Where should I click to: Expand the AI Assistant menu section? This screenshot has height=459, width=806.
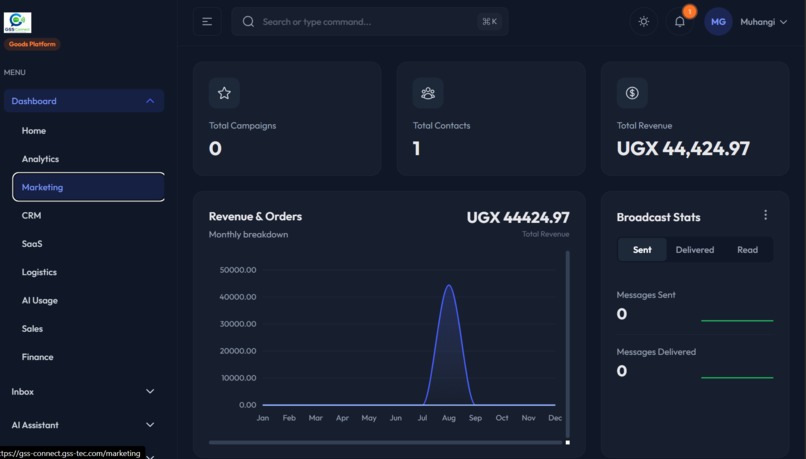[84, 425]
